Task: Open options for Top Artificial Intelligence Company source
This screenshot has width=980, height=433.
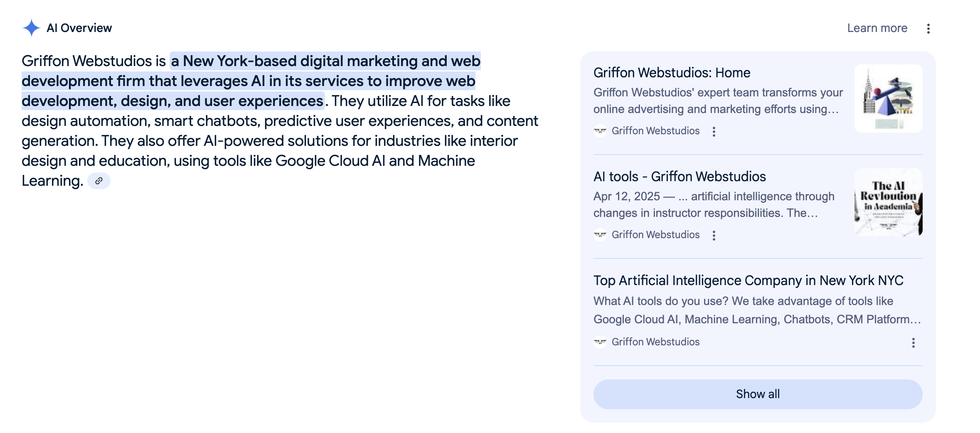Action: tap(913, 342)
